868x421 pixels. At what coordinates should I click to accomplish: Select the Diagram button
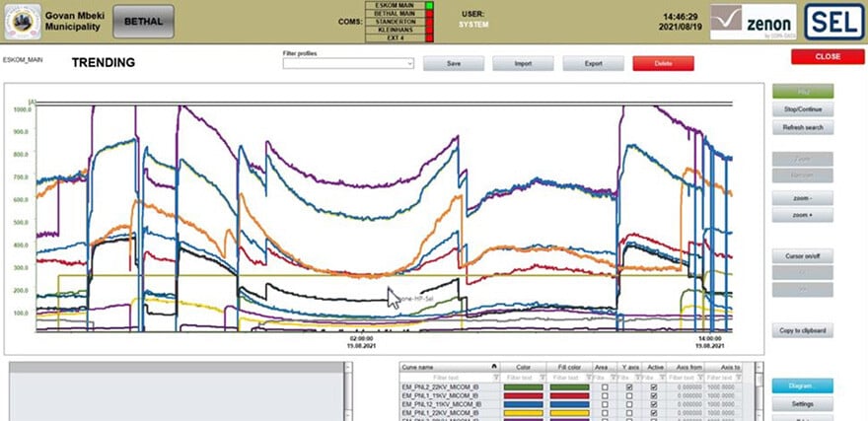tap(803, 386)
